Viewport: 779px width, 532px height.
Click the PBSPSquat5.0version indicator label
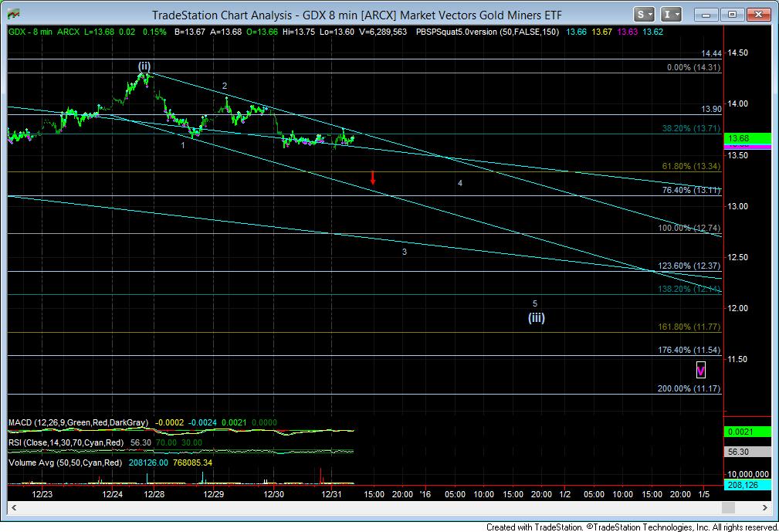(487, 32)
